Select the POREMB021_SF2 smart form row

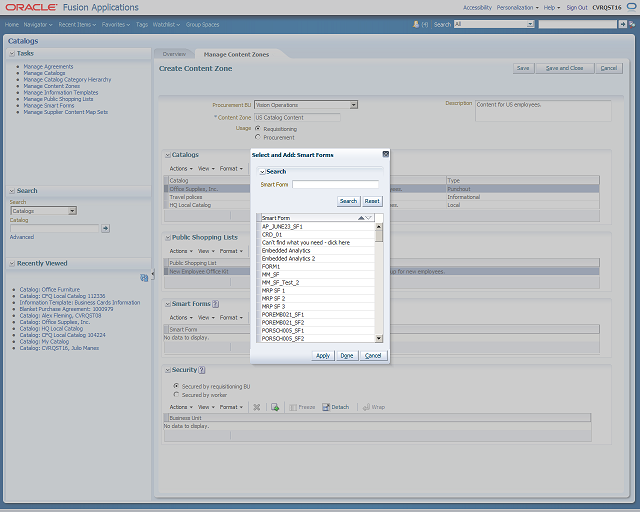(x=317, y=322)
